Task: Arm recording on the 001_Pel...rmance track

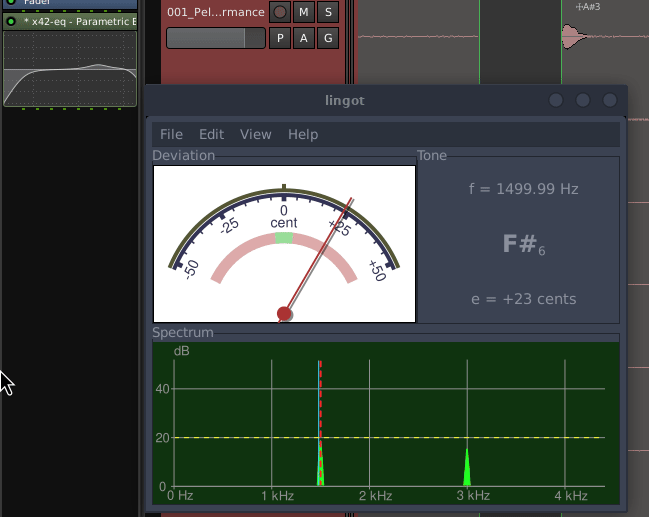Action: tap(280, 12)
